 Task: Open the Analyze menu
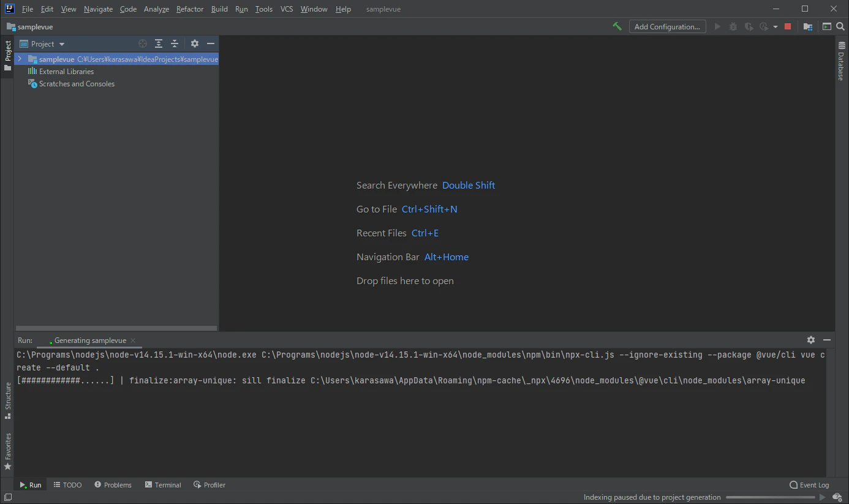156,9
